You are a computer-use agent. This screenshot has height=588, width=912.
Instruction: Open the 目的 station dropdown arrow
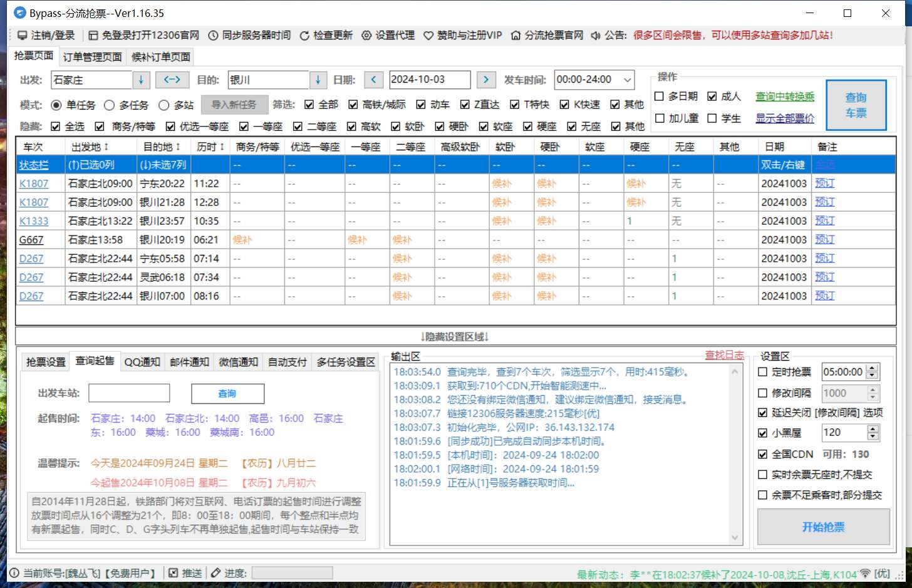pyautogui.click(x=318, y=80)
